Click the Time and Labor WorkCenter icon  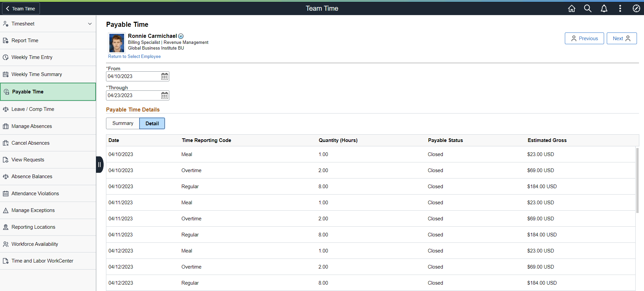[6, 261]
